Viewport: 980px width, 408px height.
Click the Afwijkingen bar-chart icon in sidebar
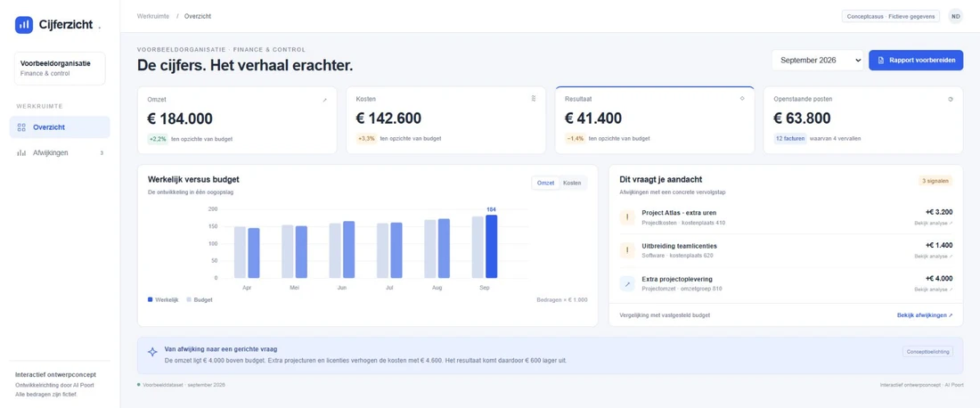pos(21,152)
